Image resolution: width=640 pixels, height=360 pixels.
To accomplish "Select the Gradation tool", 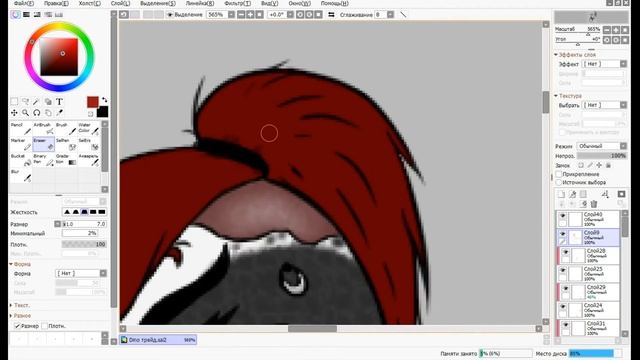I will (x=66, y=160).
